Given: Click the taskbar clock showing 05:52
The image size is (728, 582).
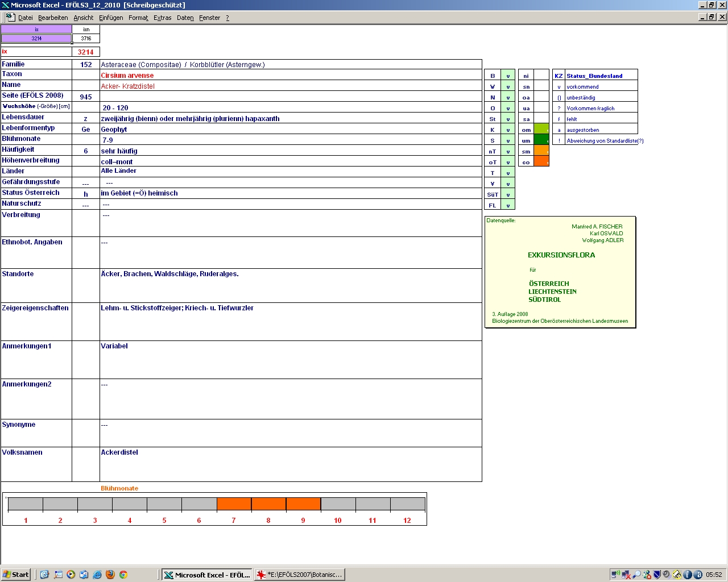Looking at the screenshot, I should coord(714,575).
